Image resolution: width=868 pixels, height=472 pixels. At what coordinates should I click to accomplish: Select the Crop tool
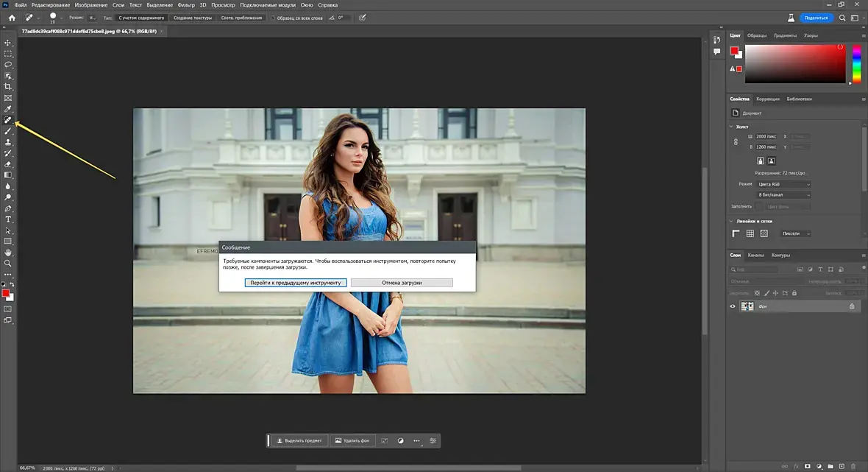8,87
